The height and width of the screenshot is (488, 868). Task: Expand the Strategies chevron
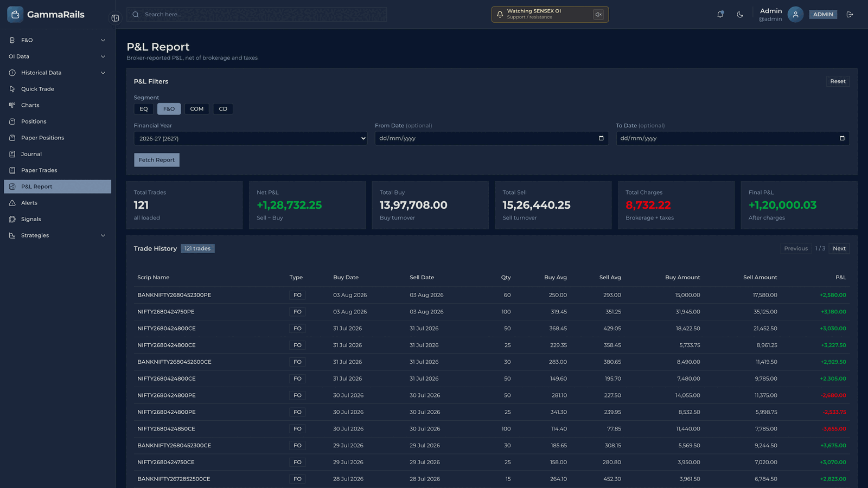(x=103, y=235)
